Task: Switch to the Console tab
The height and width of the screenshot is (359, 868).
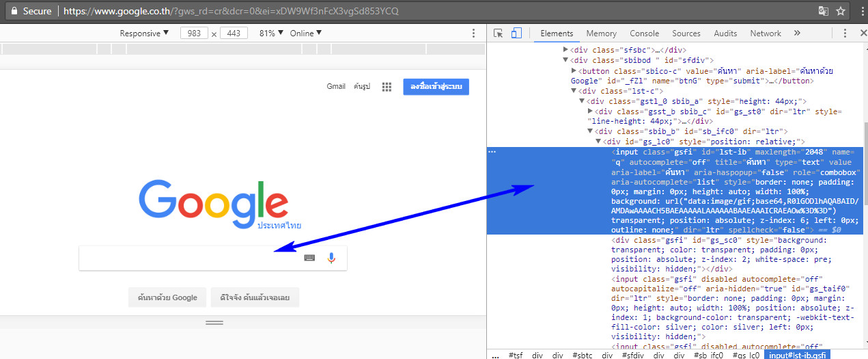Action: tap(644, 33)
